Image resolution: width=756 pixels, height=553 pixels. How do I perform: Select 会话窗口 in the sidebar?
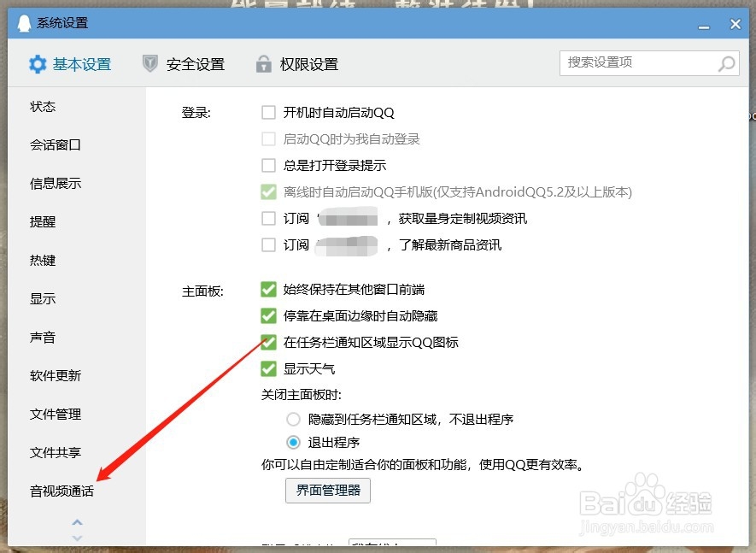(x=56, y=144)
